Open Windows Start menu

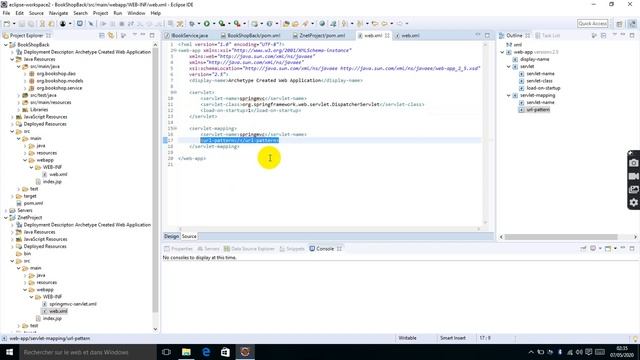pyautogui.click(x=9, y=352)
